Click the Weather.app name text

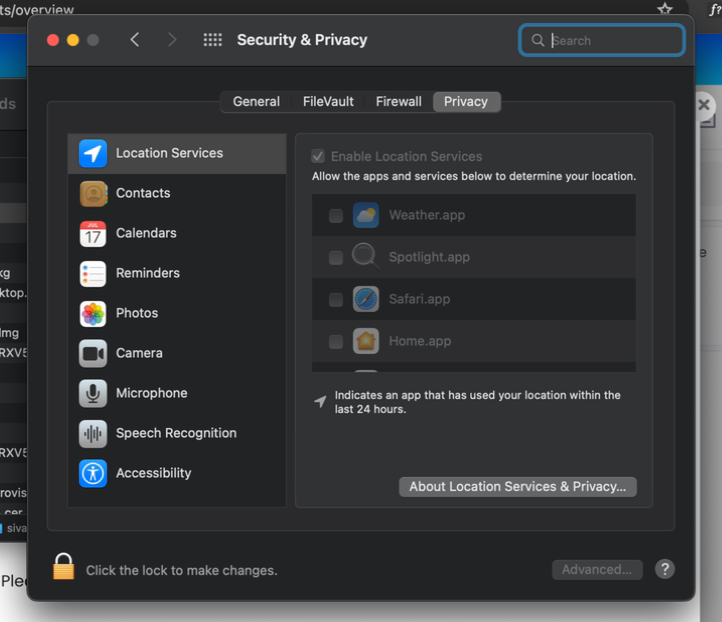pos(427,215)
